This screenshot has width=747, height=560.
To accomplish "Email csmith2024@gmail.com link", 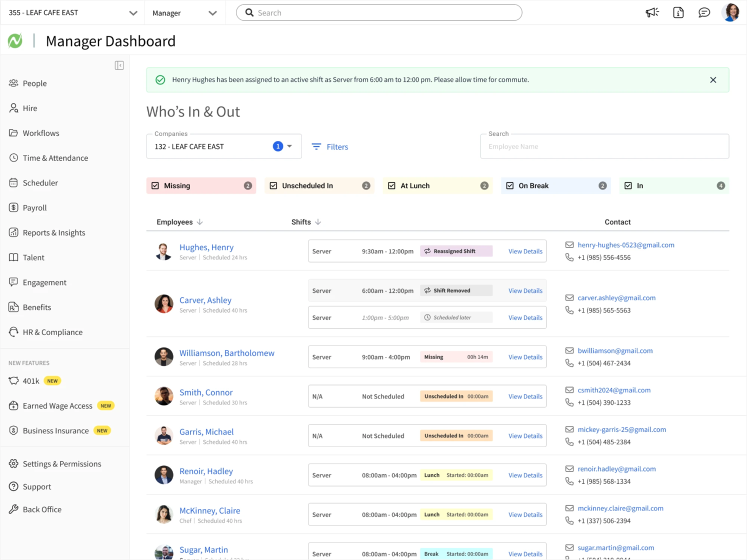I will 614,390.
